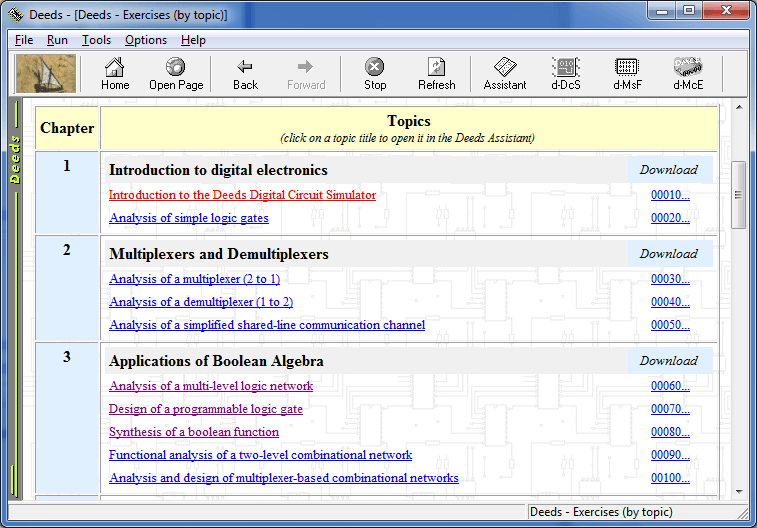Click the Deeds title bar application icon
The width and height of the screenshot is (757, 528).
[15, 14]
